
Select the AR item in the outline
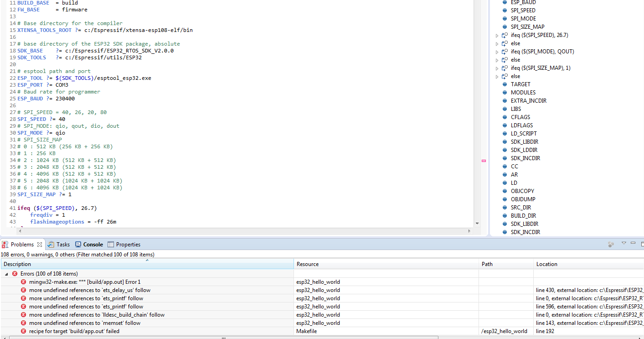point(514,175)
